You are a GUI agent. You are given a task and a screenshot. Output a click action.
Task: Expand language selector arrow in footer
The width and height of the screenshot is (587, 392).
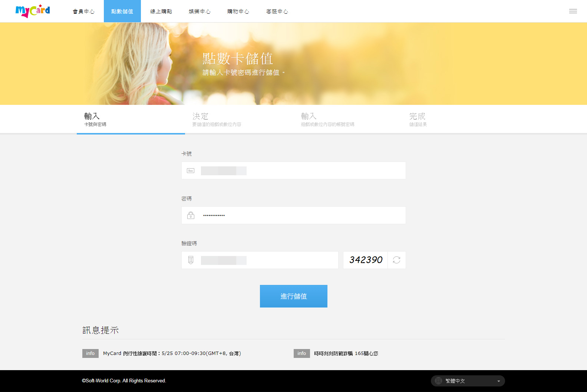click(499, 381)
